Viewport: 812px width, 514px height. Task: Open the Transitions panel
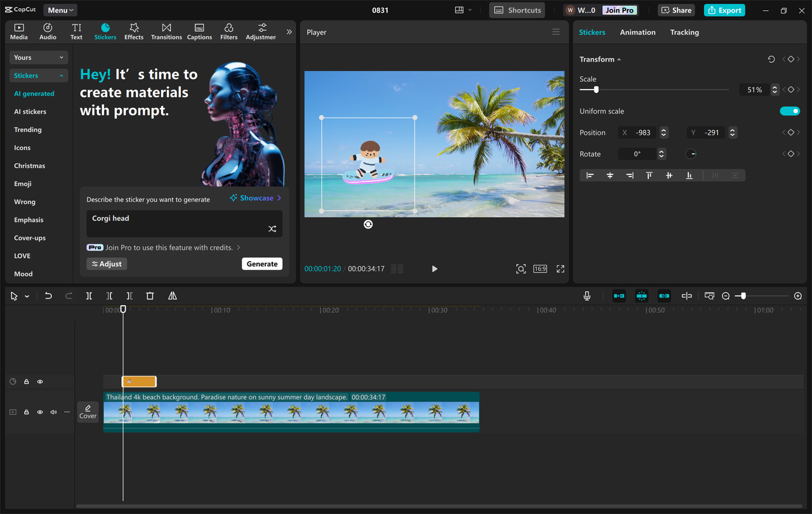tap(166, 31)
